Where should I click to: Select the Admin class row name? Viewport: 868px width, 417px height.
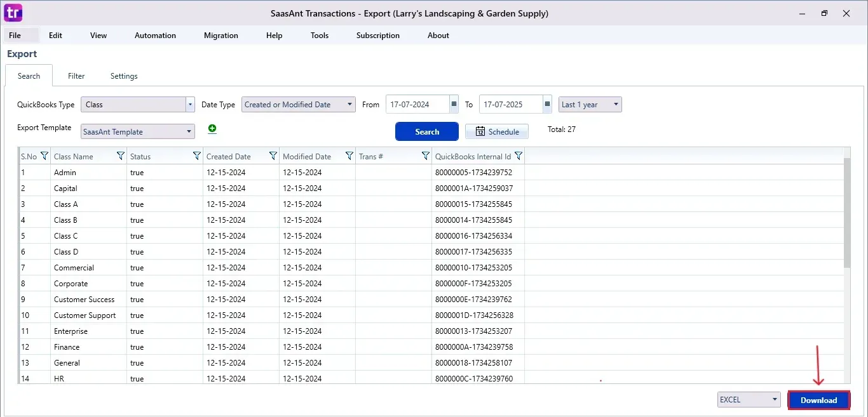tap(65, 173)
